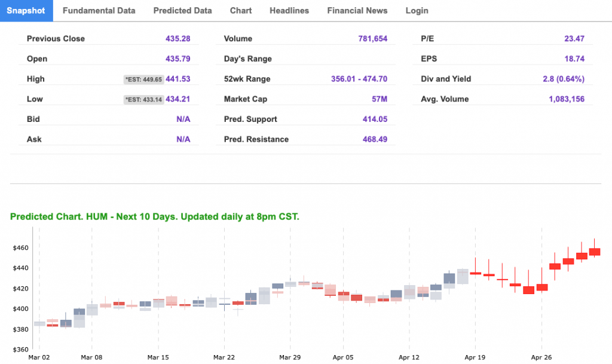Image resolution: width=612 pixels, height=364 pixels.
Task: Click the EST 449.65 badge beside High
Action: [143, 79]
